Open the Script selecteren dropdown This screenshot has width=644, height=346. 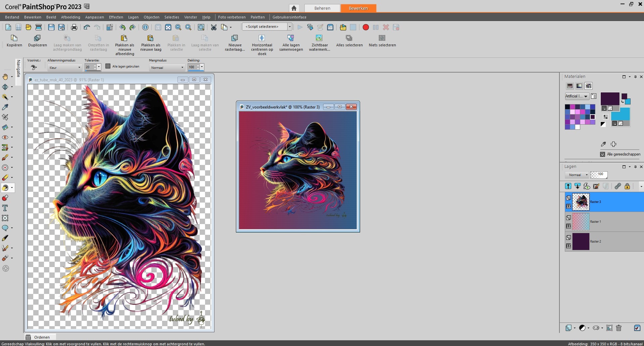pyautogui.click(x=290, y=27)
